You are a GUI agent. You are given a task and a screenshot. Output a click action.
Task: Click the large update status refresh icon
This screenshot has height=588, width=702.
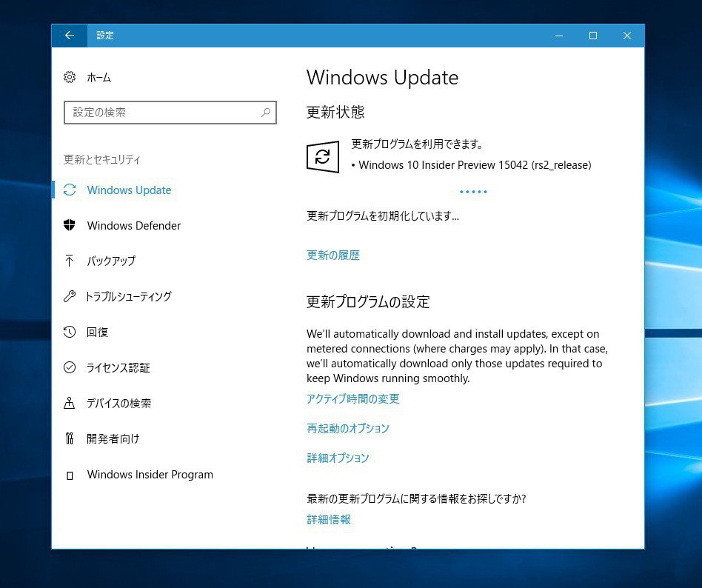(323, 157)
